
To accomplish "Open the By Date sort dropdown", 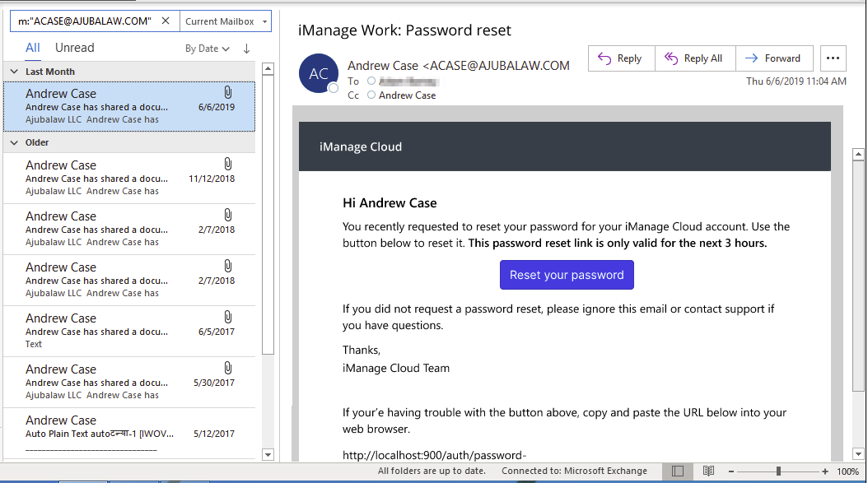I will coord(207,49).
